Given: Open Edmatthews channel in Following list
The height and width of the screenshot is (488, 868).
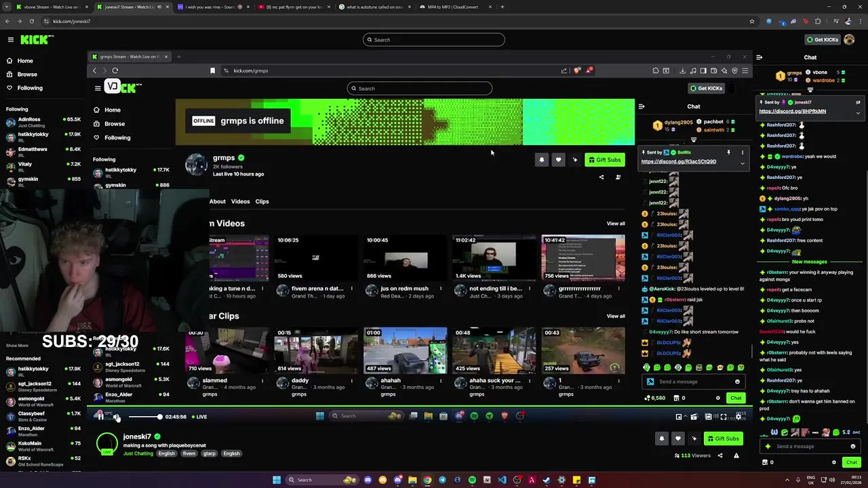Looking at the screenshot, I should tap(42, 152).
